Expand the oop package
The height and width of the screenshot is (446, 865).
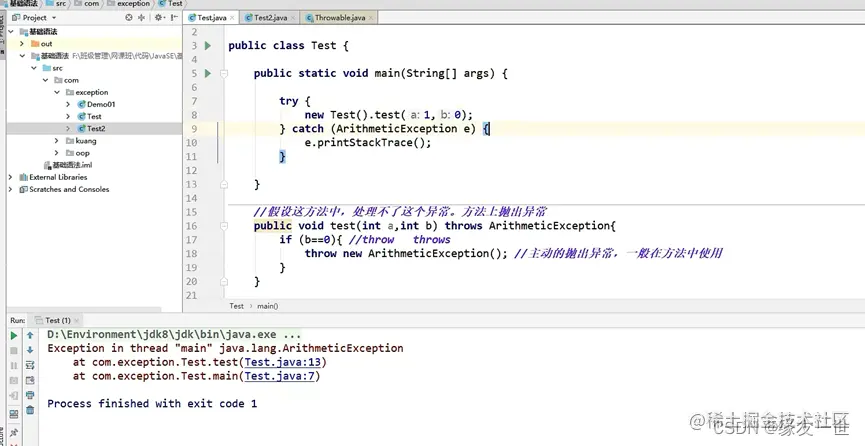[x=57, y=153]
